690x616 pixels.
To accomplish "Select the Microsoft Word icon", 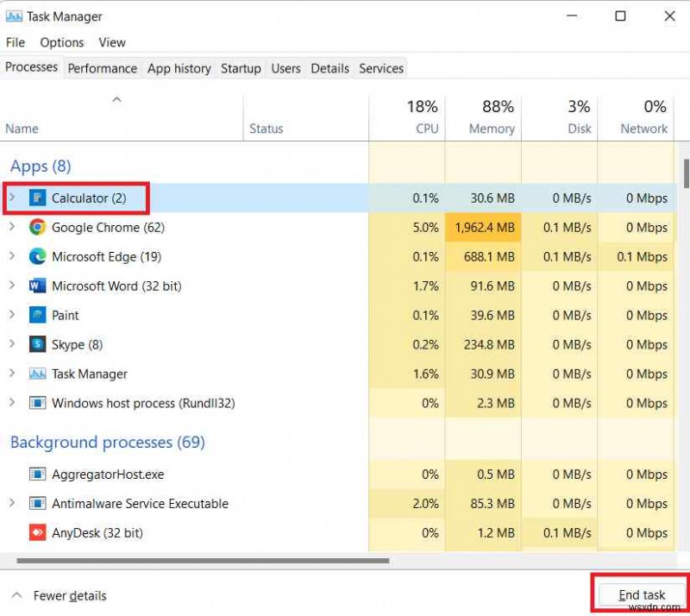I will pyautogui.click(x=36, y=286).
